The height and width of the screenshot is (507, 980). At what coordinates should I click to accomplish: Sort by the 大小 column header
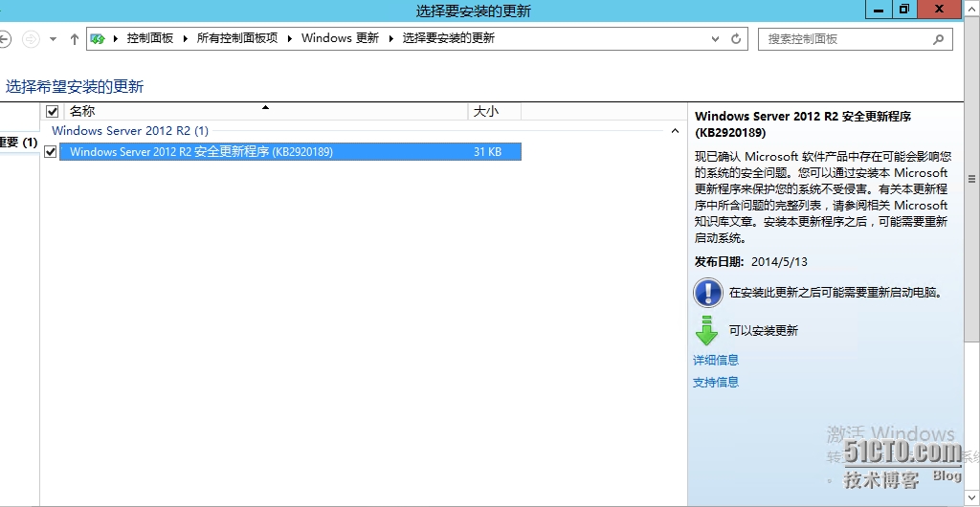495,112
